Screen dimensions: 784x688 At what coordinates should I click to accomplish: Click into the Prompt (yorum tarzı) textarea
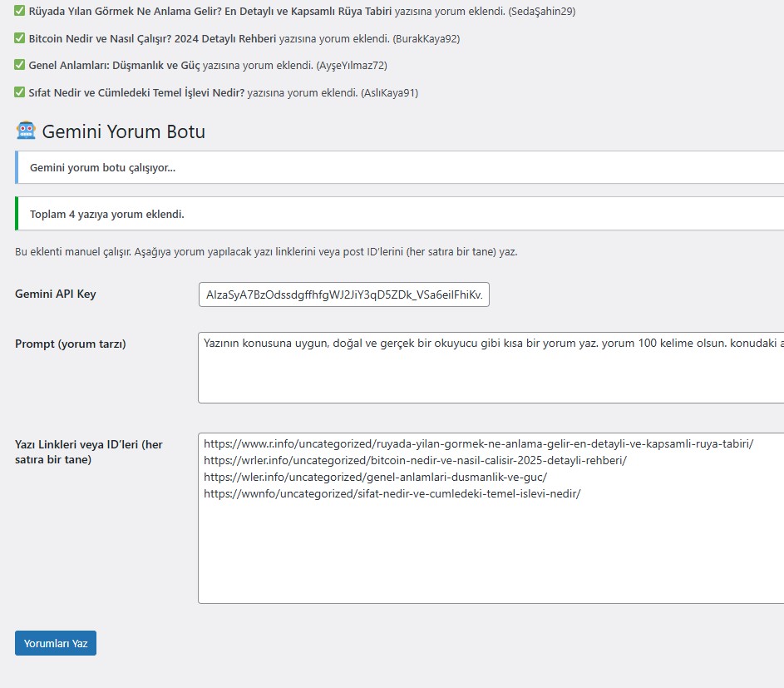(x=491, y=368)
